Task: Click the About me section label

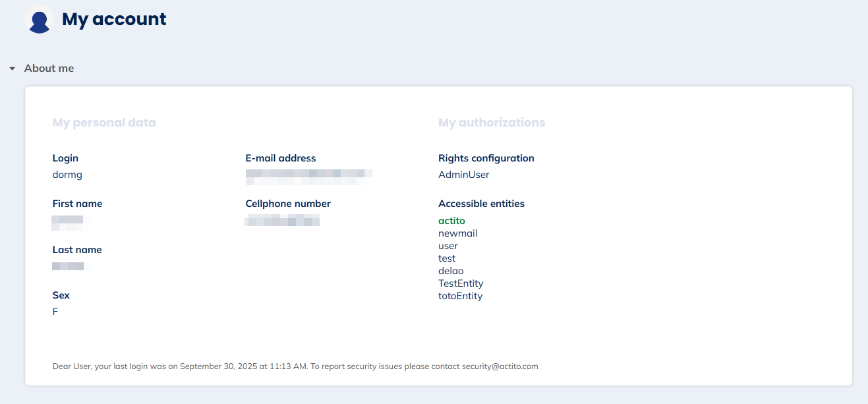Action: 49,69
